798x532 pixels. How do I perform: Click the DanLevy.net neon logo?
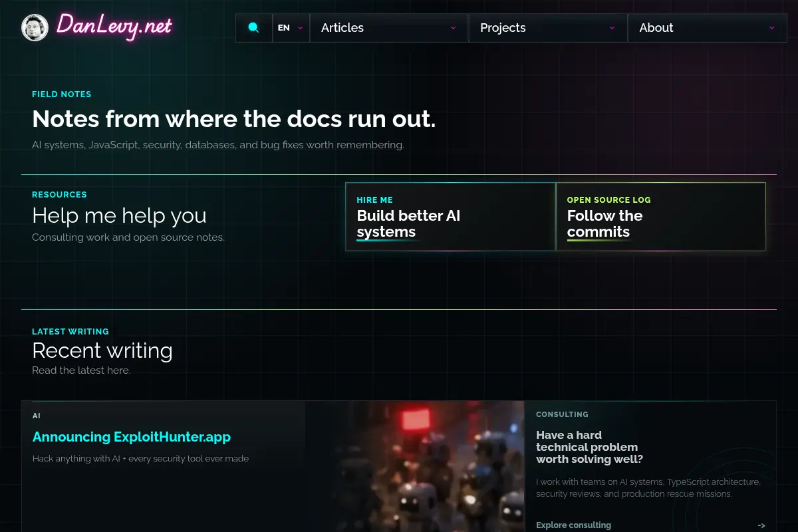click(114, 27)
